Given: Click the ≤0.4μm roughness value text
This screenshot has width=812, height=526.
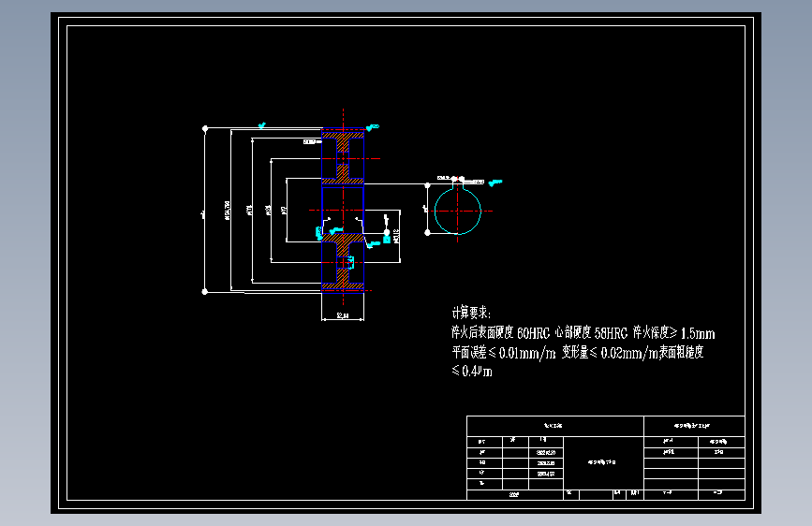Looking at the screenshot, I should pyautogui.click(x=472, y=371).
